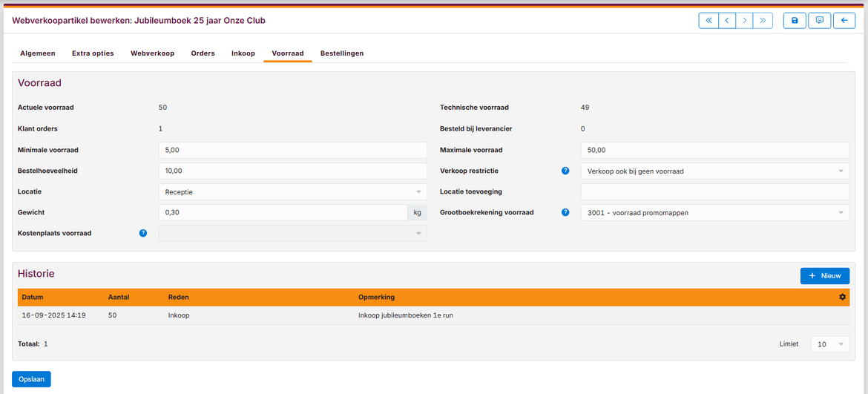Open the Locatie dropdown showing Receptie
The height and width of the screenshot is (394, 868).
[292, 192]
